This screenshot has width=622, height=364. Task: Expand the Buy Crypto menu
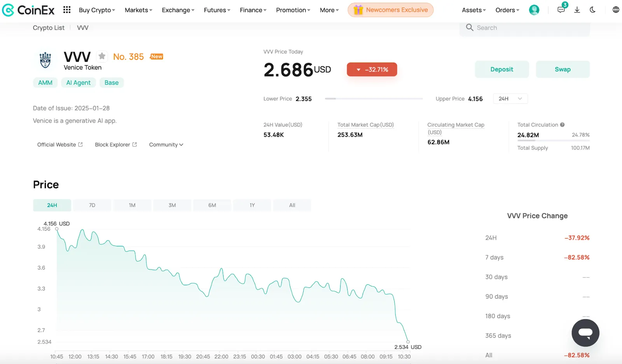click(97, 10)
